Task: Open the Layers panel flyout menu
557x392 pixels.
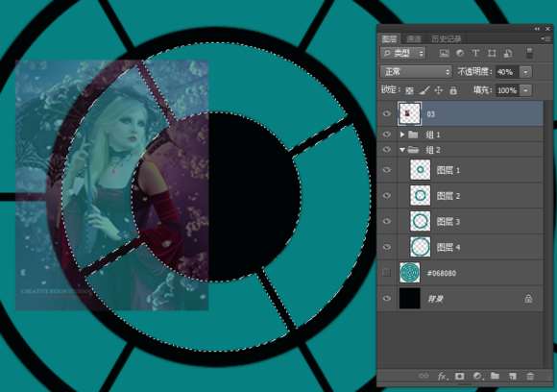Action: click(545, 38)
